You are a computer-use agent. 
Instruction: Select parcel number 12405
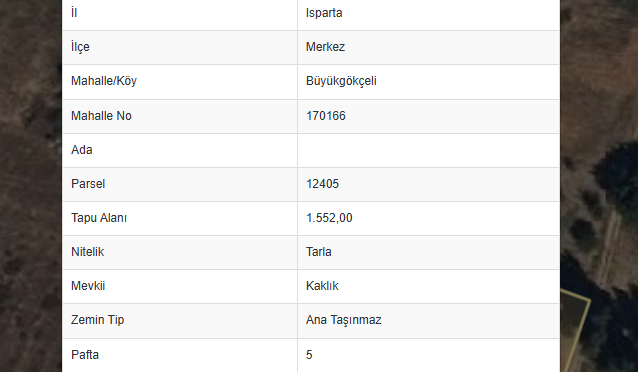pyautogui.click(x=322, y=184)
